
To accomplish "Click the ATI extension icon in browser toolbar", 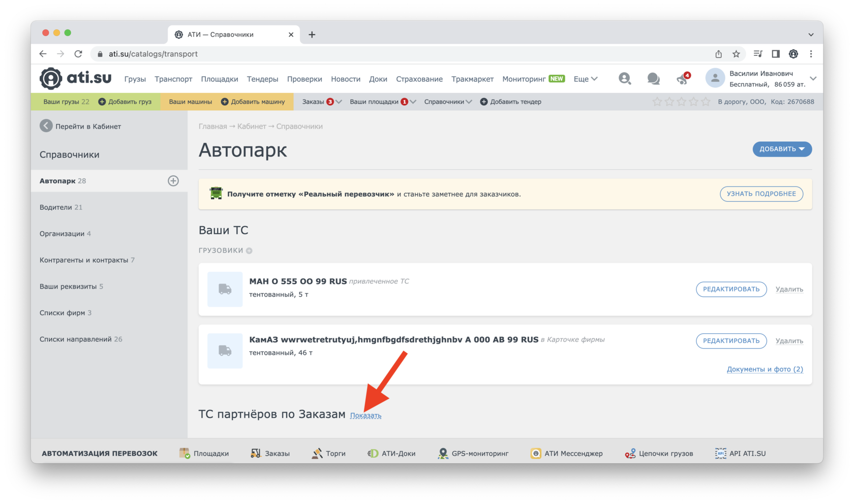I will [794, 54].
